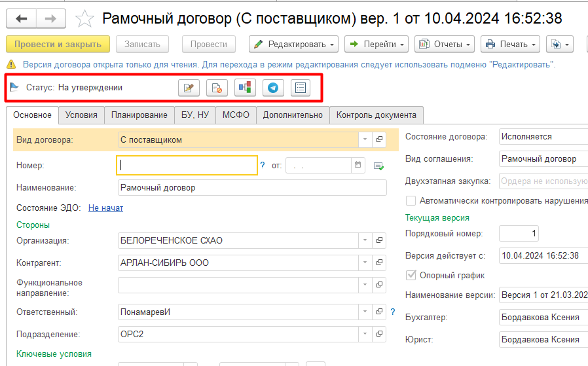Viewport: 588px width, 366px height.
Task: Add document to favorites with star icon
Action: 85,19
